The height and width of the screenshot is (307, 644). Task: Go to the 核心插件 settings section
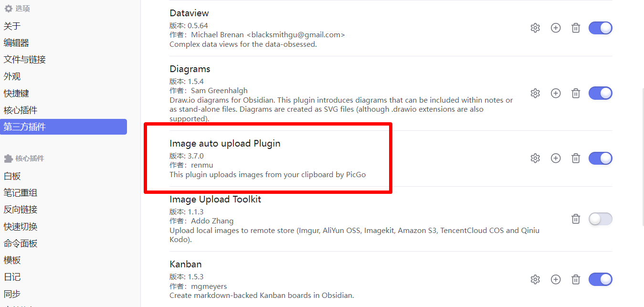pyautogui.click(x=21, y=110)
